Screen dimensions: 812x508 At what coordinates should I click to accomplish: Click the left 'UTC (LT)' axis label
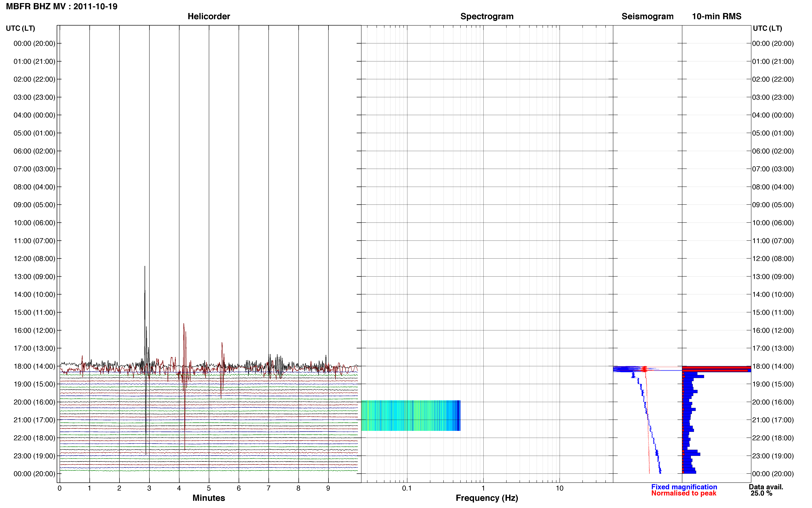click(21, 28)
